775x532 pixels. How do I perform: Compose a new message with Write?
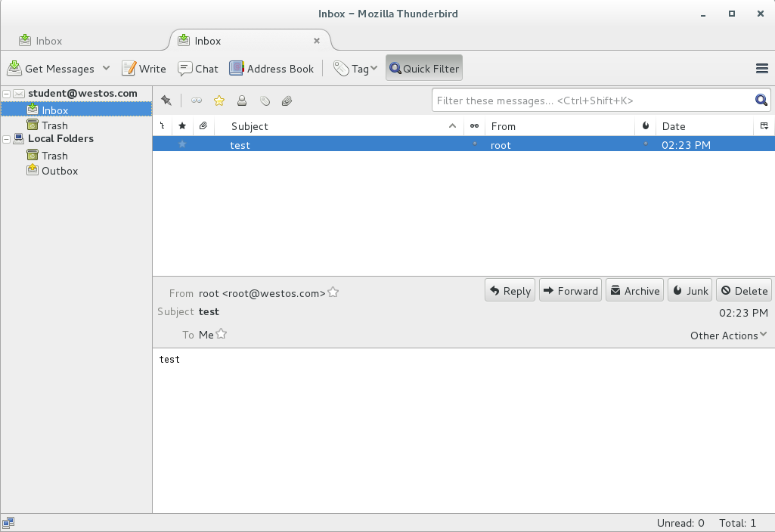pyautogui.click(x=144, y=69)
